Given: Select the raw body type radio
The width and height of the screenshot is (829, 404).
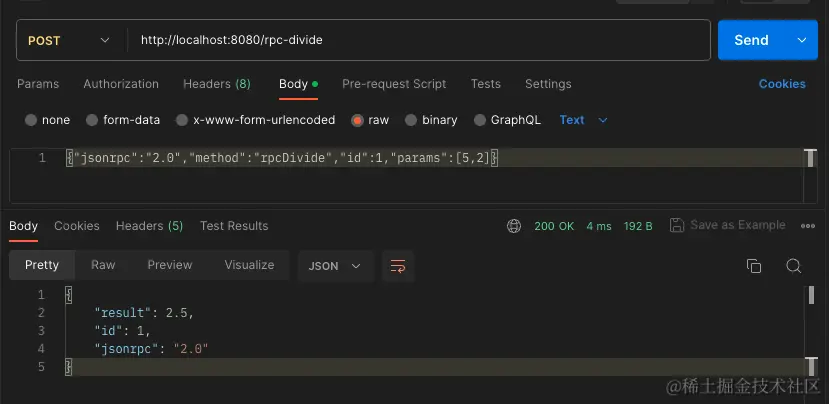Looking at the screenshot, I should (357, 120).
